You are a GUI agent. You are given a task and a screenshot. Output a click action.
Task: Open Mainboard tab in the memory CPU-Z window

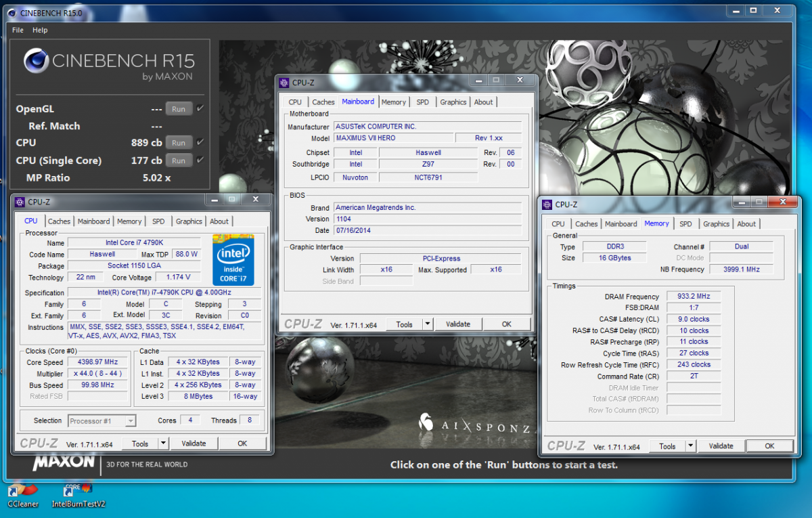(621, 224)
